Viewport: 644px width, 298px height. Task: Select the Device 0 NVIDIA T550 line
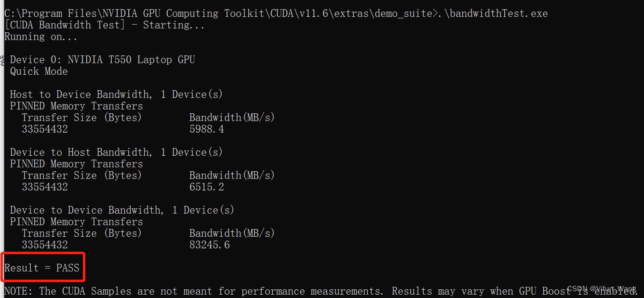click(103, 60)
